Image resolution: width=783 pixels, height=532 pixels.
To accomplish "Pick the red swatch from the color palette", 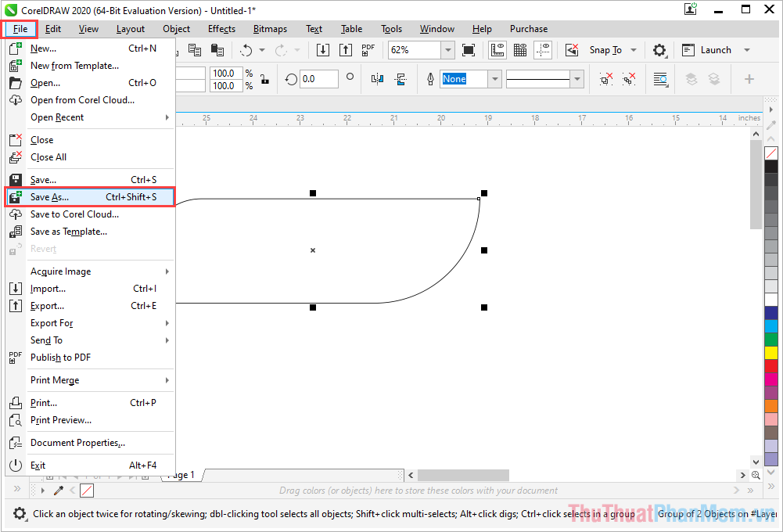I will [771, 365].
